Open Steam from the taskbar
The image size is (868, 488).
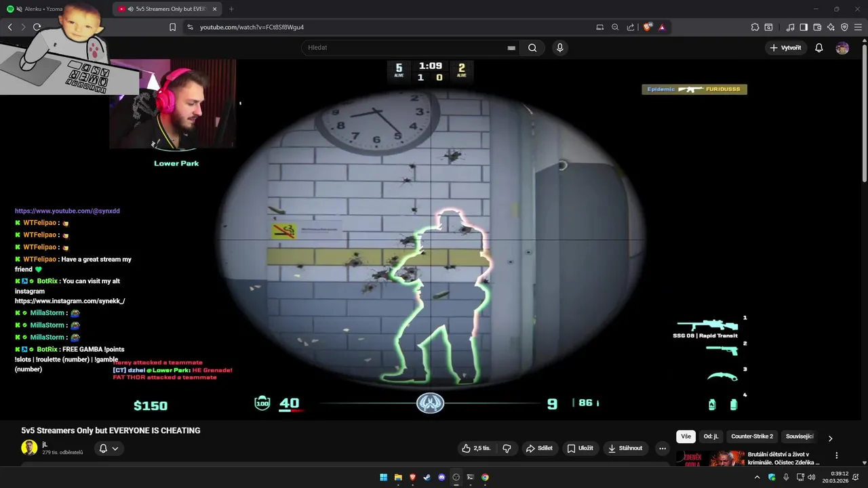point(427,477)
